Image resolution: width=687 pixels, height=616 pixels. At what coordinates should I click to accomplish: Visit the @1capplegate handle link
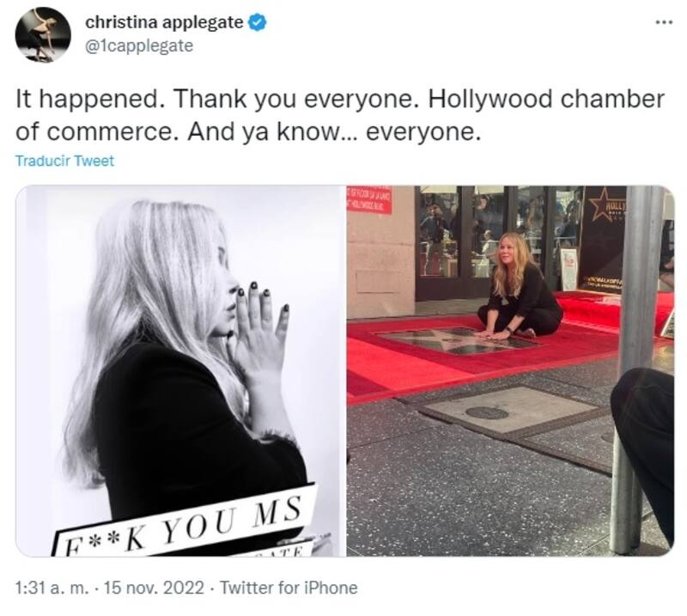(x=139, y=46)
